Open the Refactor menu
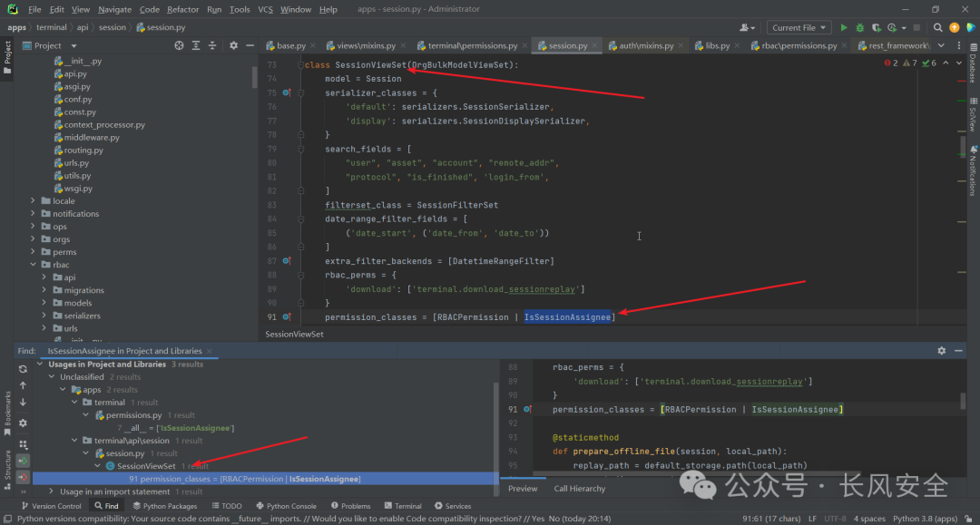This screenshot has width=980, height=525. (x=182, y=9)
